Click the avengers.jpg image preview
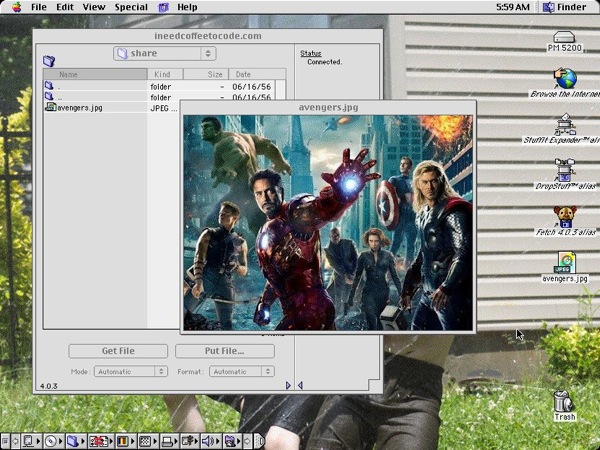 (328, 223)
